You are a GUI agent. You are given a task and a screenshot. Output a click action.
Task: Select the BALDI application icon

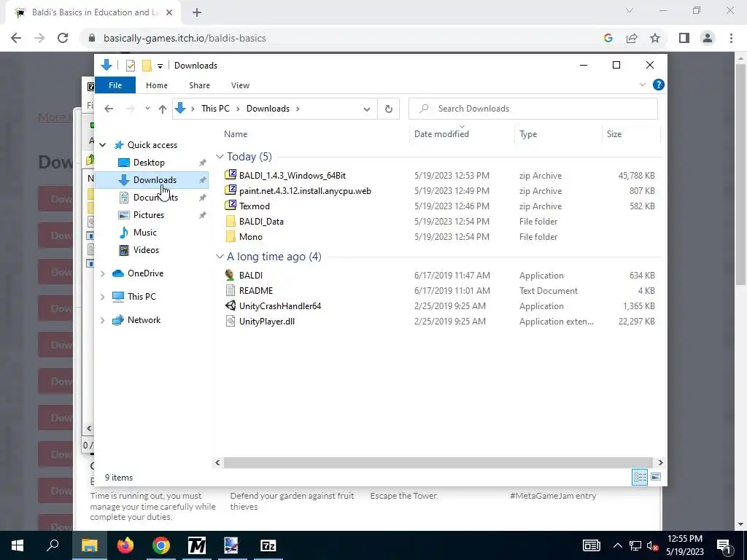230,275
